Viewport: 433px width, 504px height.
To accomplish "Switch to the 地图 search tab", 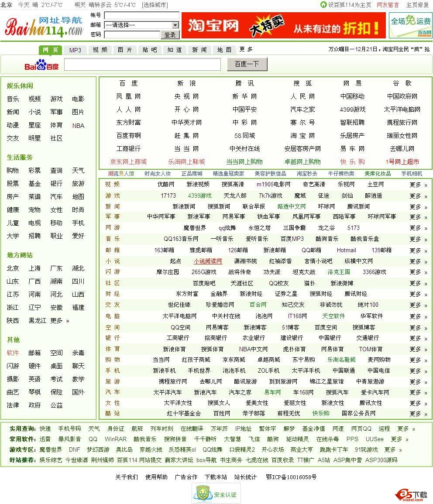I will (x=224, y=50).
